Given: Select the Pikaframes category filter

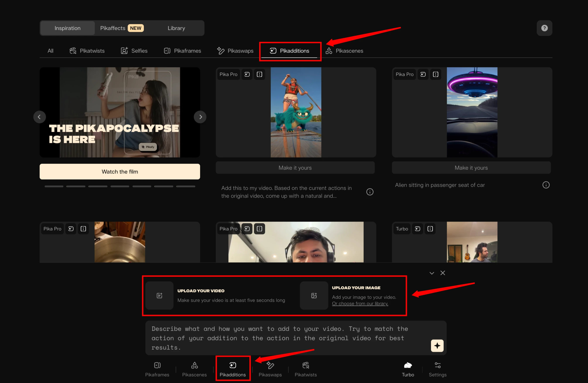Looking at the screenshot, I should click(x=182, y=51).
